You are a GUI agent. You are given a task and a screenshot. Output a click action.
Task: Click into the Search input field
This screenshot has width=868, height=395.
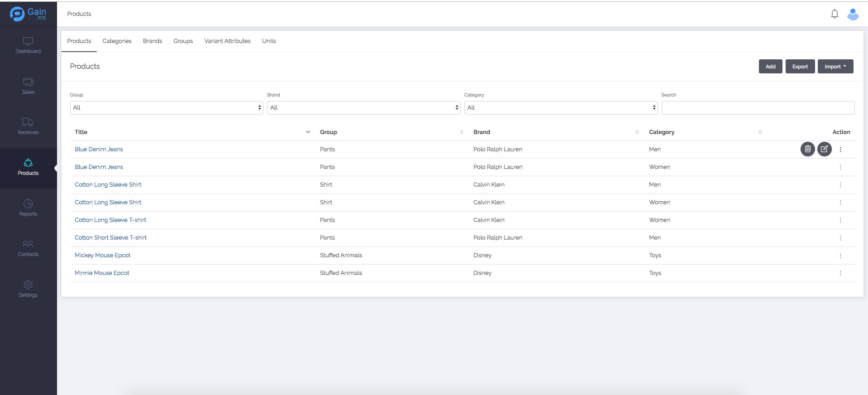coord(758,108)
